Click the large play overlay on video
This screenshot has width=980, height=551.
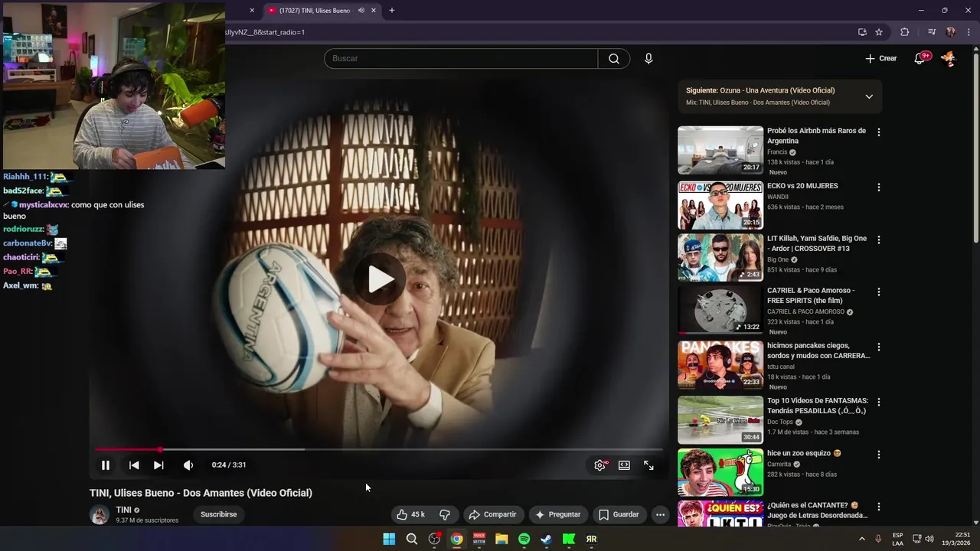coord(380,279)
